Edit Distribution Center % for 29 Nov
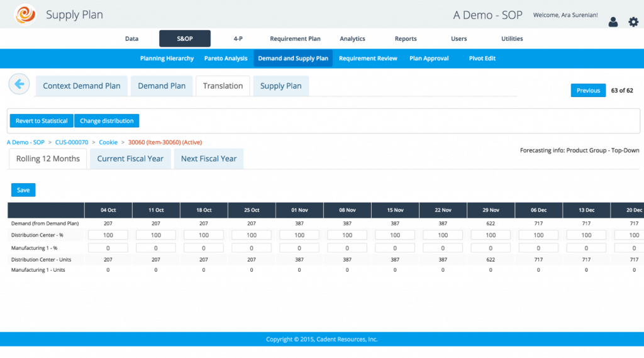 point(491,235)
